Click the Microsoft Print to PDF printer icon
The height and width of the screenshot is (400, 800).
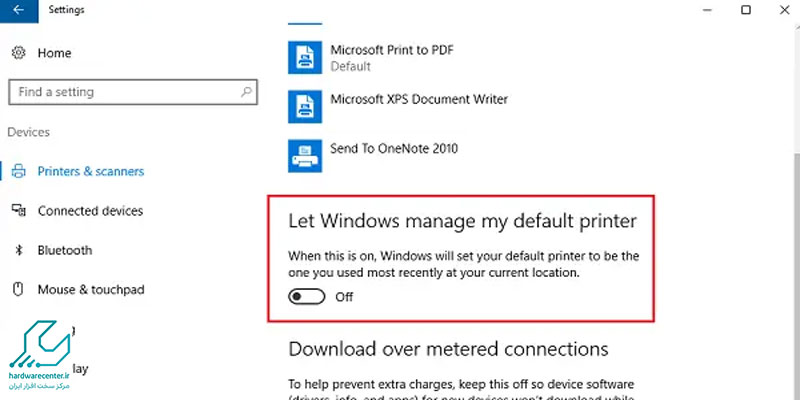point(303,57)
